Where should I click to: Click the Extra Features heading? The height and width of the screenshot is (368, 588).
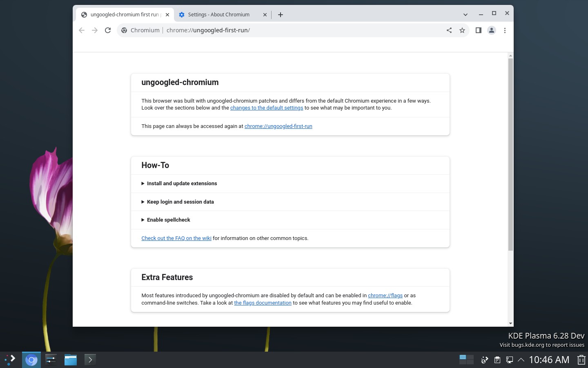(167, 277)
